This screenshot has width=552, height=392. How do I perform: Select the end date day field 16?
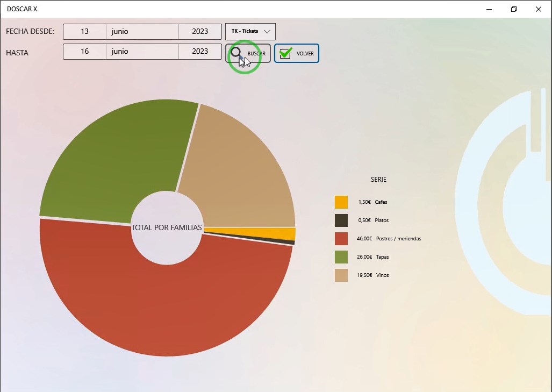84,52
